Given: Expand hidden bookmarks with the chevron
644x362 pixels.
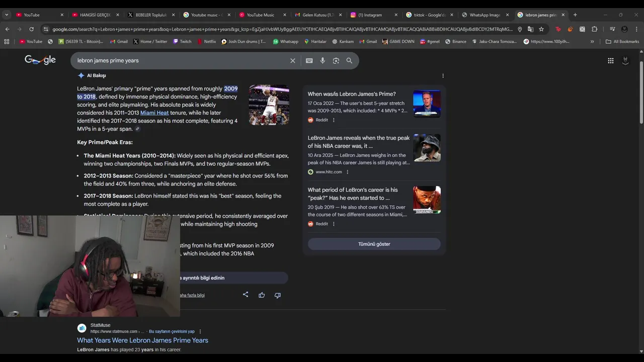Looking at the screenshot, I should tap(592, 41).
